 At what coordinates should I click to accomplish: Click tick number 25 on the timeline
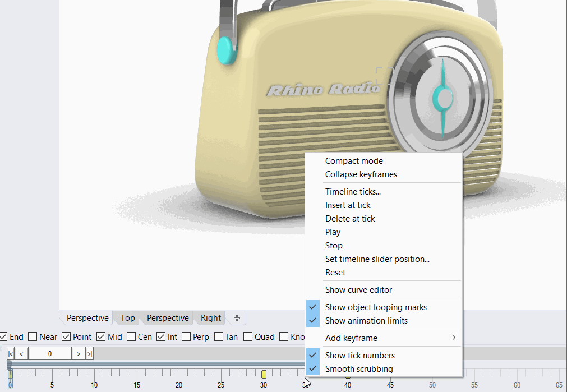click(x=221, y=385)
